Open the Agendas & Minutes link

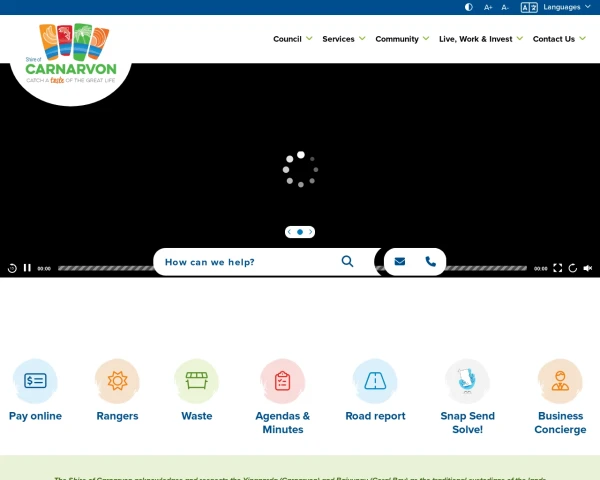(283, 423)
